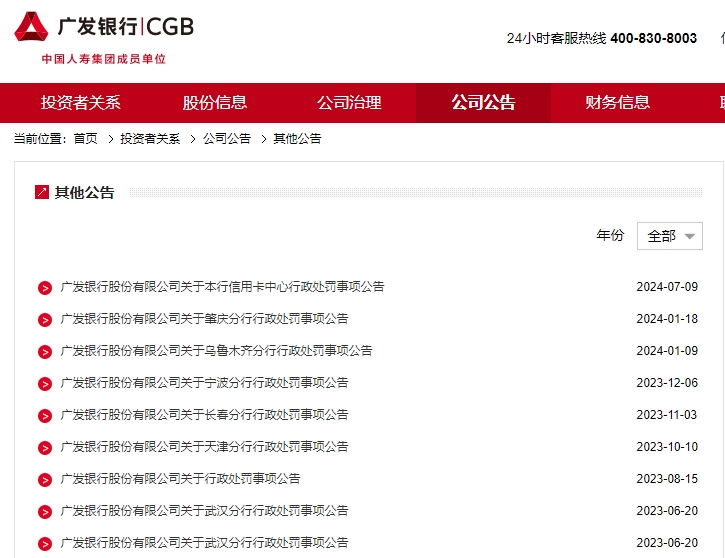Click the date 2024-07-09
This screenshot has height=558, width=725.
point(667,287)
